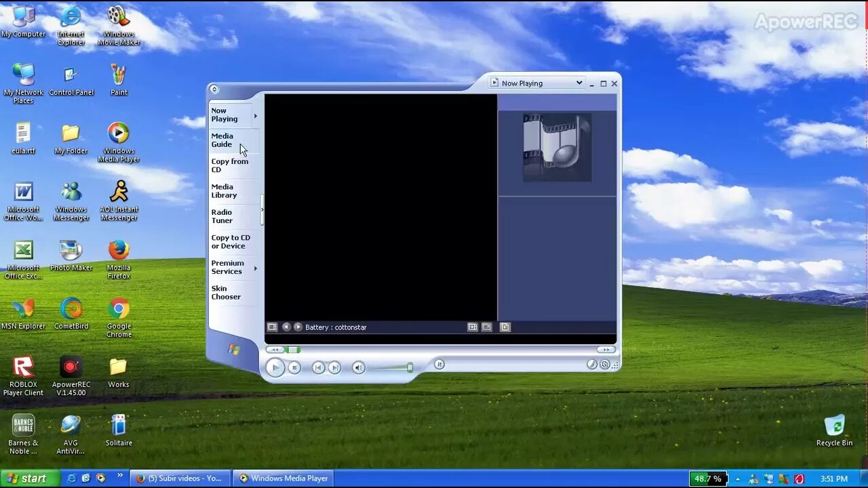Launch ApowerREC V.1.45.00 shortcut
868x488 pixels.
[71, 375]
